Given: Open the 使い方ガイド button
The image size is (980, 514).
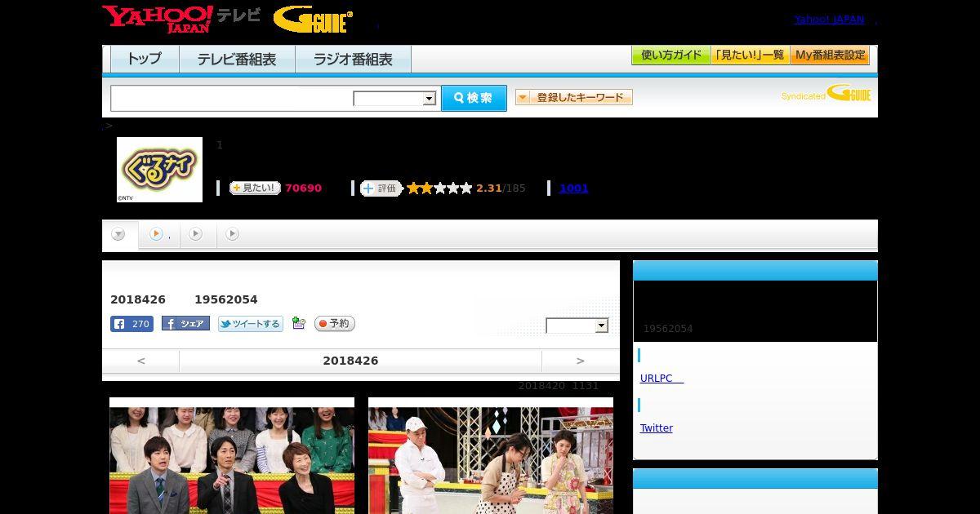Looking at the screenshot, I should click(670, 55).
